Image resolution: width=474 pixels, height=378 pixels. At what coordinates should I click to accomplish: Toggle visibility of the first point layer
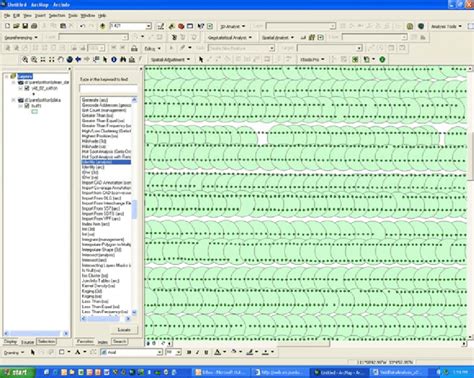point(27,88)
